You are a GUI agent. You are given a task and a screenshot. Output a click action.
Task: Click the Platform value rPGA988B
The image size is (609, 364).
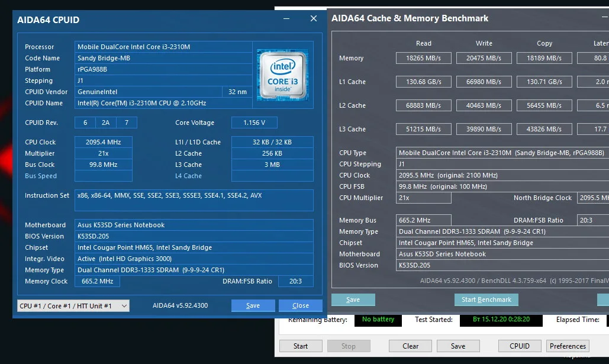pyautogui.click(x=163, y=69)
